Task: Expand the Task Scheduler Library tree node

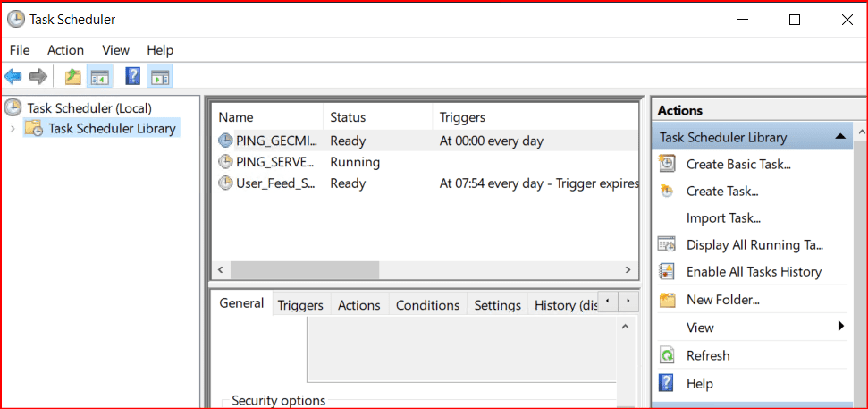Action: pos(13,129)
